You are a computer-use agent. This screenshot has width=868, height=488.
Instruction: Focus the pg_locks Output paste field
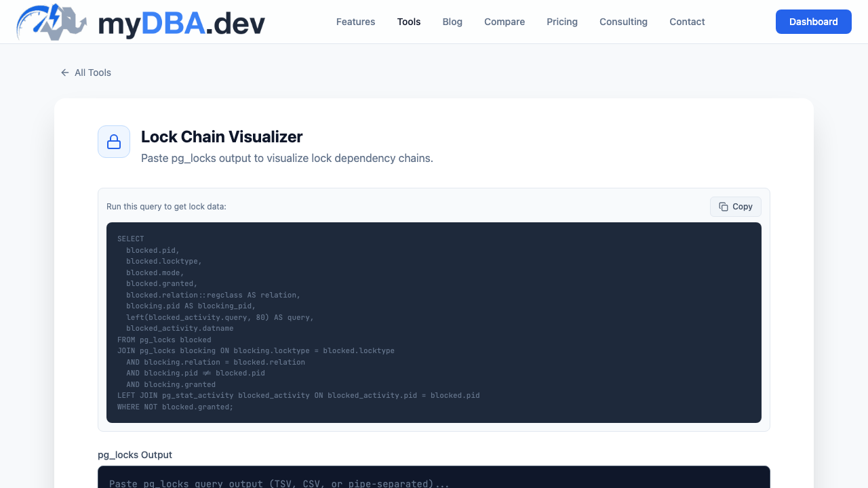point(434,477)
